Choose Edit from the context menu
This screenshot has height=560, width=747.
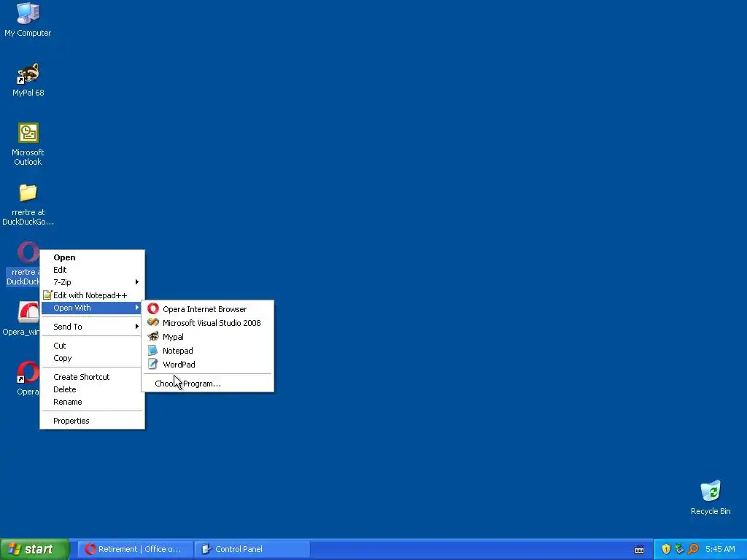[92, 270]
